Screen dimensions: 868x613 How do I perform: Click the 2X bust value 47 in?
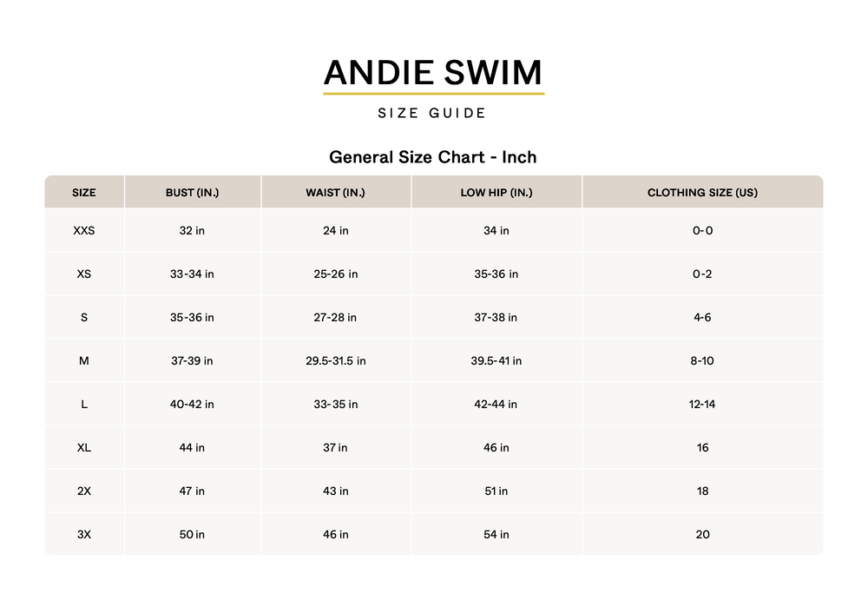[192, 491]
